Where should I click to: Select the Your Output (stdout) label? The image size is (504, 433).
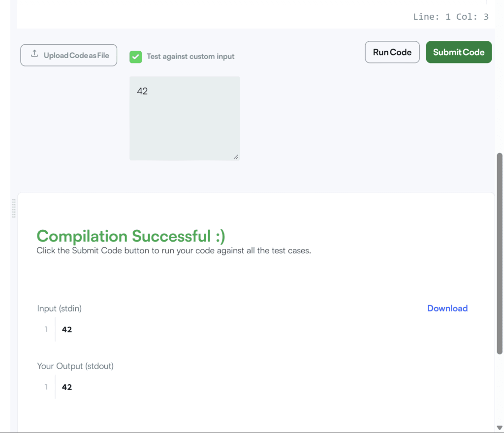click(x=75, y=366)
